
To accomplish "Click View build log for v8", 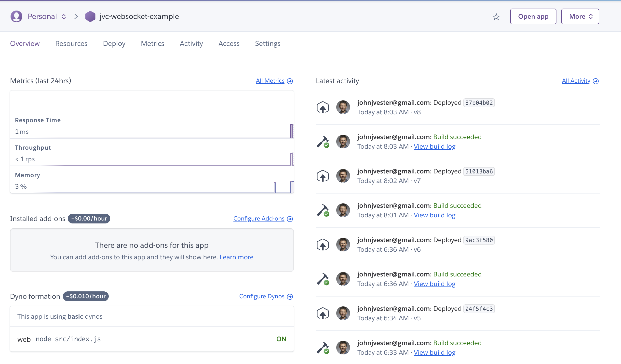I will pos(434,146).
